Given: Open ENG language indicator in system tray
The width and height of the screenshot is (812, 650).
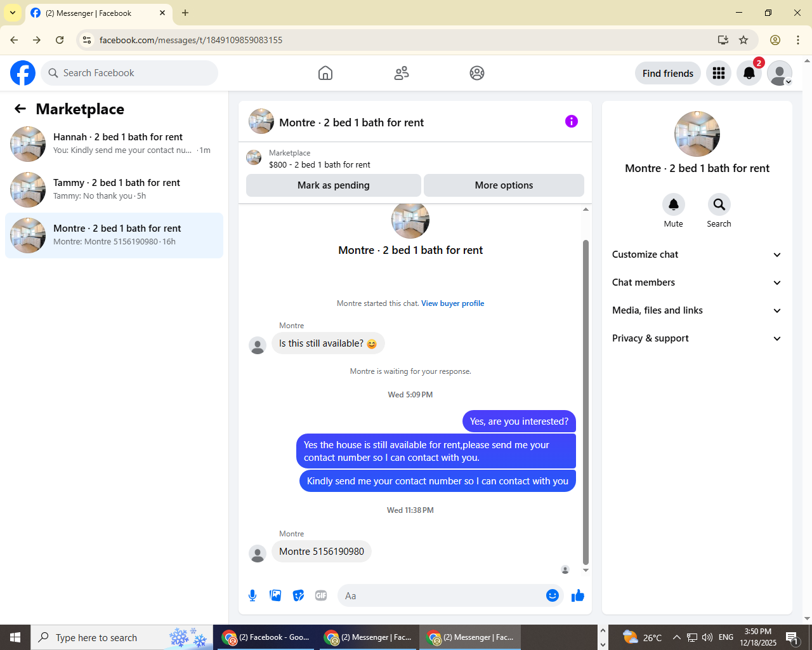Looking at the screenshot, I should tap(726, 637).
